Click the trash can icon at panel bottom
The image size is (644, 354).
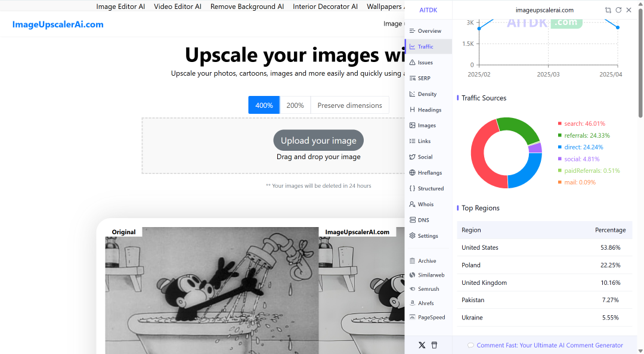[434, 345]
